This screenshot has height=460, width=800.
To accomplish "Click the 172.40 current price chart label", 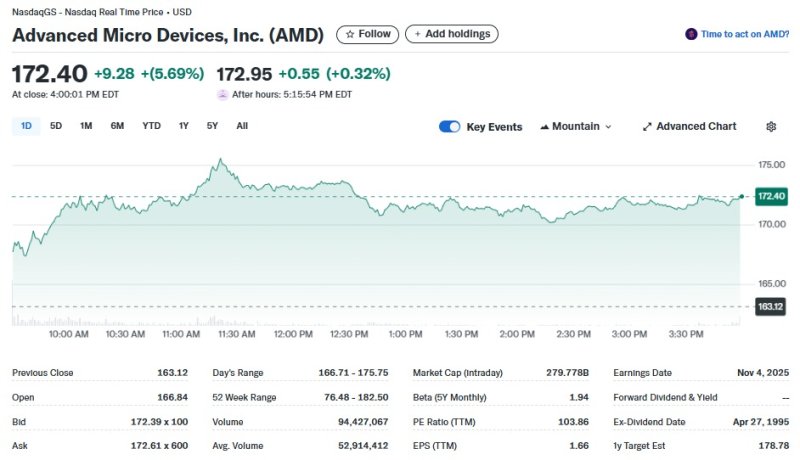I will (770, 196).
